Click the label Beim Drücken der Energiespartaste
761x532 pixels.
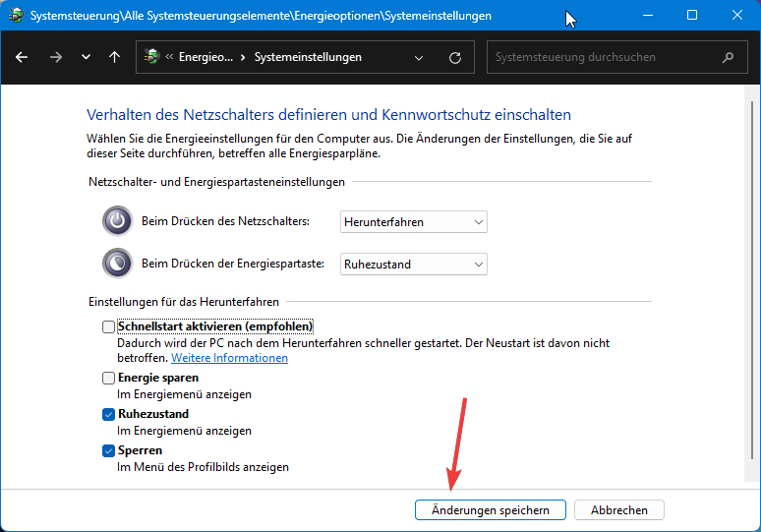pos(232,264)
